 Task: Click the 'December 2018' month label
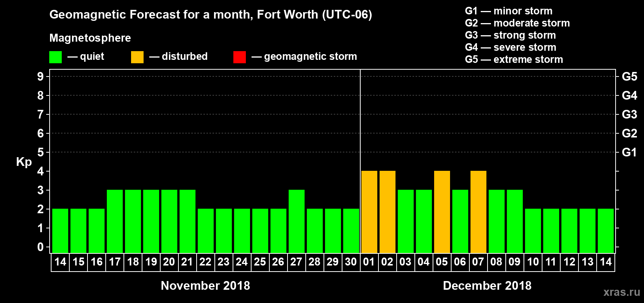coord(487,286)
